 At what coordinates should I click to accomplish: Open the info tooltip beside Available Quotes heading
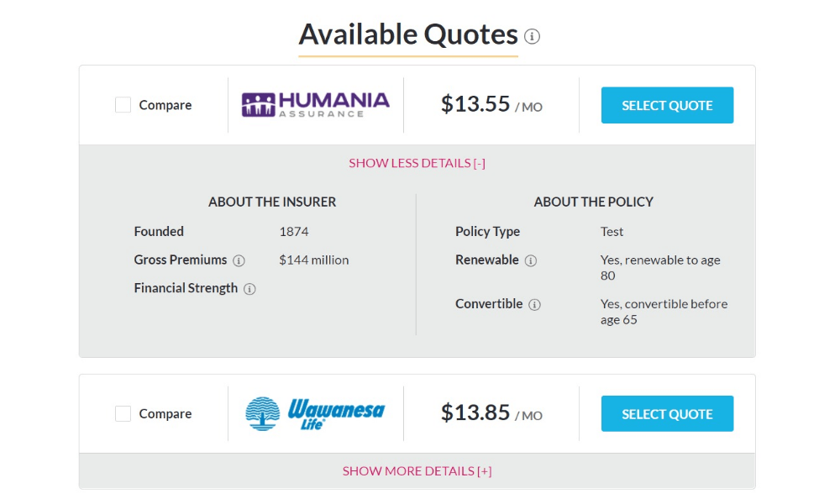533,36
